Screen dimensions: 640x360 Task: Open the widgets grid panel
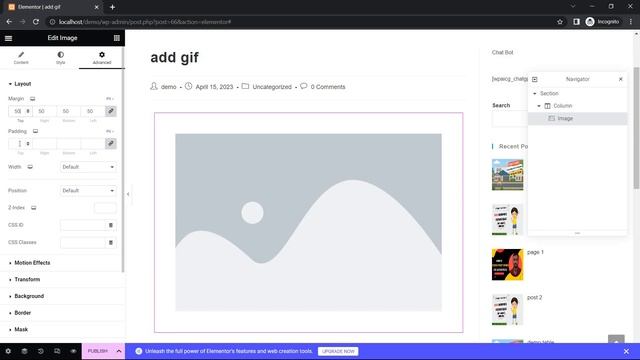coord(117,38)
